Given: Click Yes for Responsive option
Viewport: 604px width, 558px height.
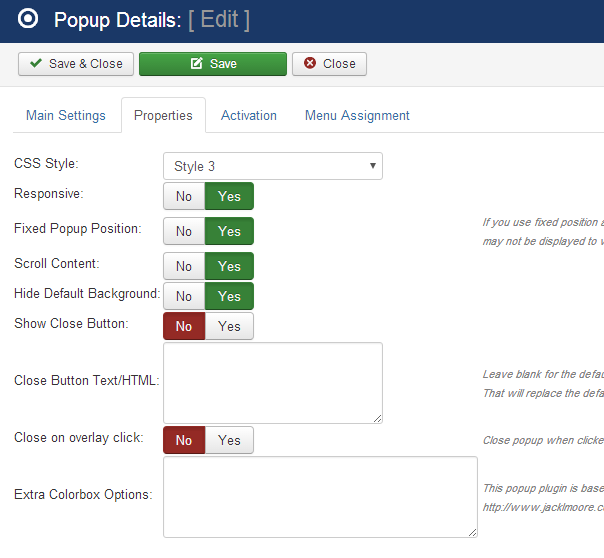Looking at the screenshot, I should [x=230, y=196].
